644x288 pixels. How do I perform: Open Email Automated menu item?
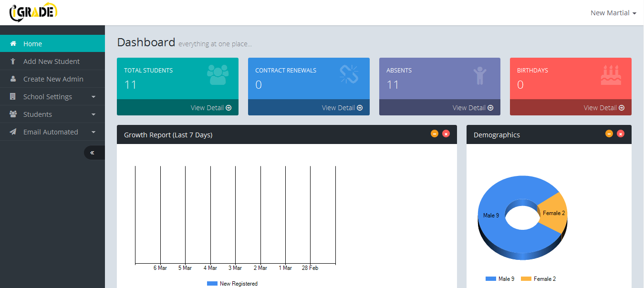tap(52, 132)
